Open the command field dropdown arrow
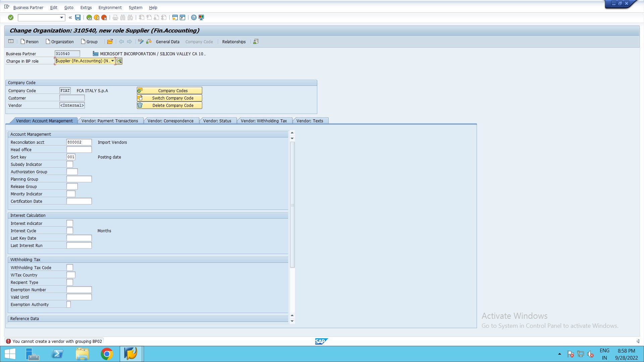Screen dimensions: 644x362 61,17
